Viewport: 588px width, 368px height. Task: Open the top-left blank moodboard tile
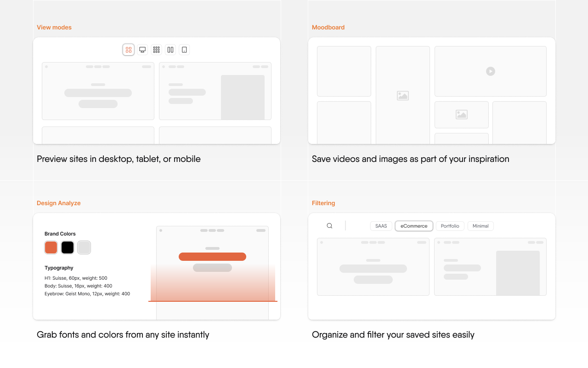[344, 71]
